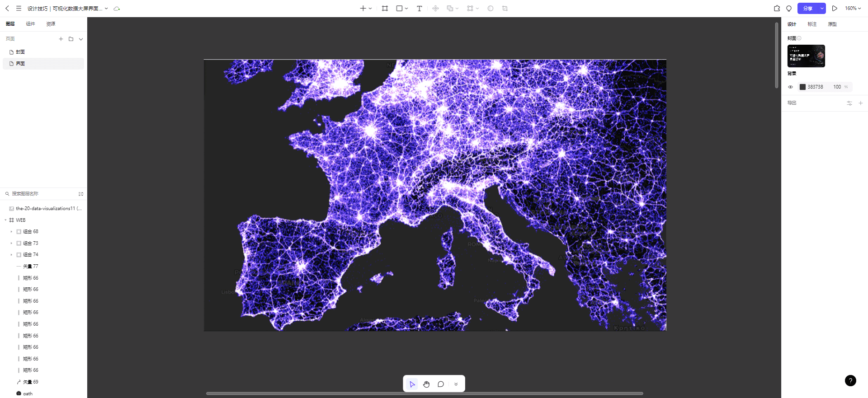
Task: Open the help question mark button
Action: (x=850, y=380)
